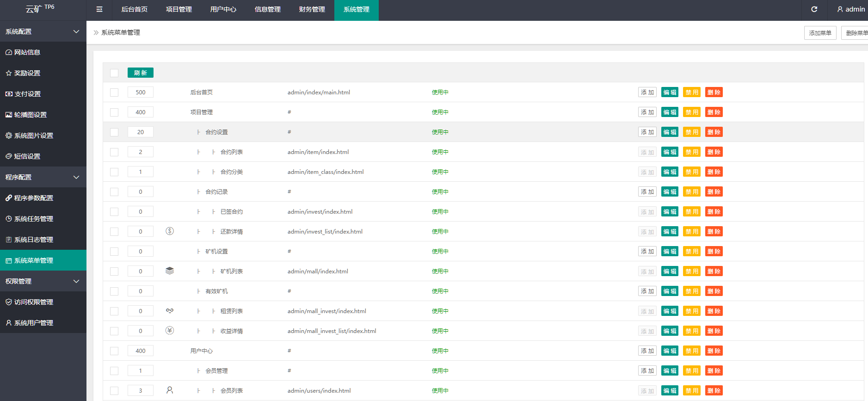Click the sidebar collapse hamburger icon

pos(99,9)
